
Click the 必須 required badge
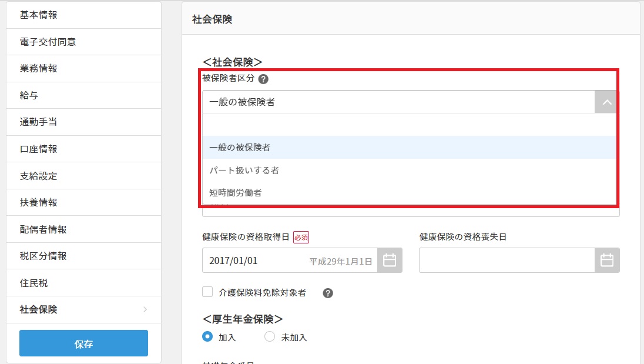coord(301,236)
